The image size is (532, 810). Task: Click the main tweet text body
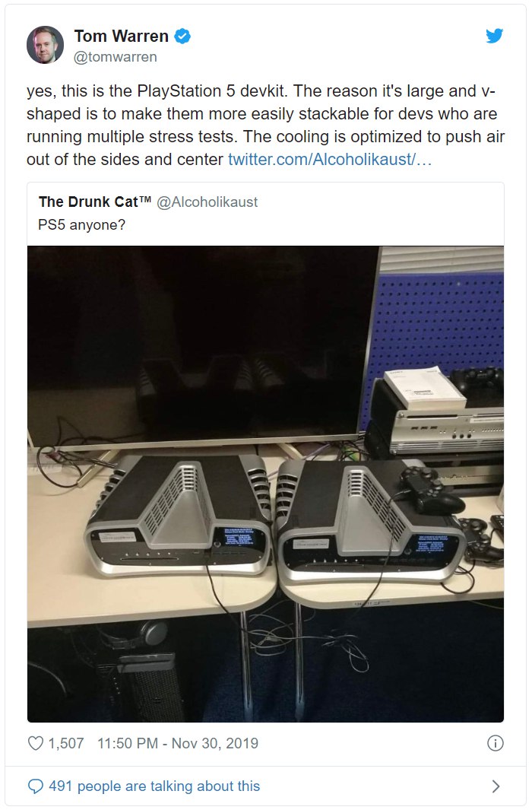coord(266,125)
